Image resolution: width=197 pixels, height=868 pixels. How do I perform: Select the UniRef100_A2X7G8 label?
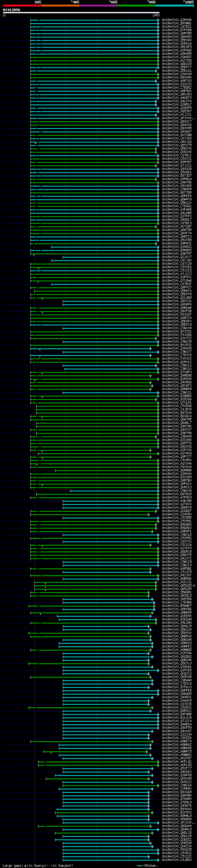click(x=177, y=61)
